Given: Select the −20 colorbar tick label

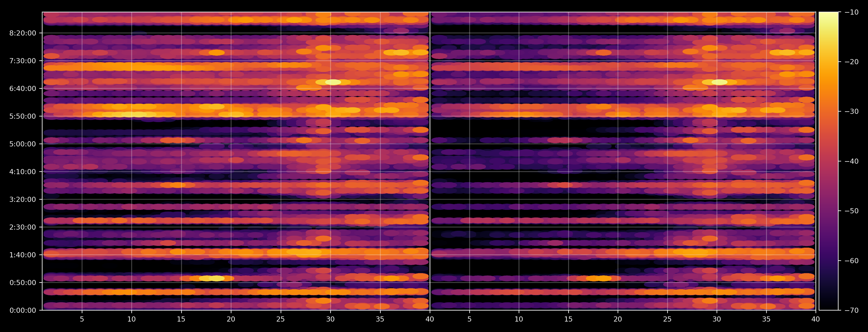Looking at the screenshot, I should (852, 62).
